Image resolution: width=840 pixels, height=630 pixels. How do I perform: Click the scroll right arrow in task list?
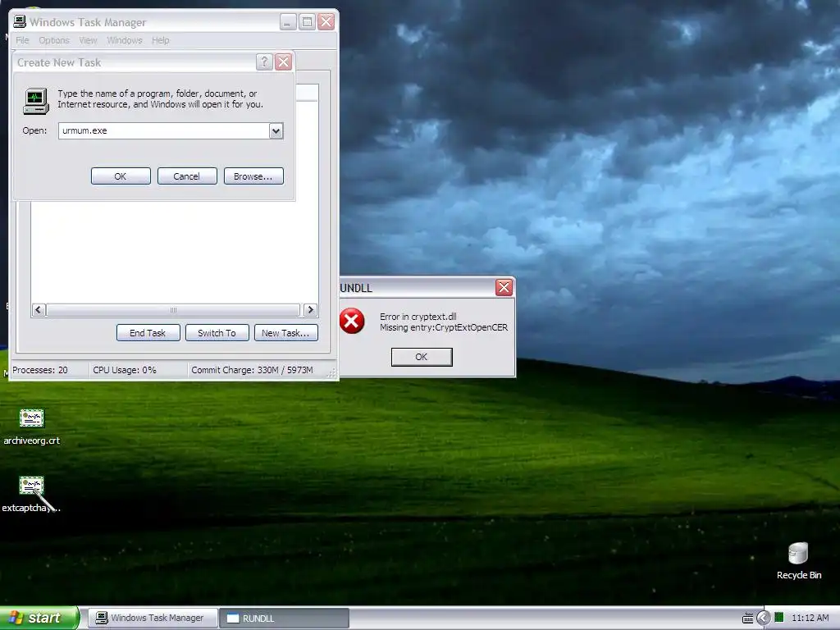coord(310,309)
